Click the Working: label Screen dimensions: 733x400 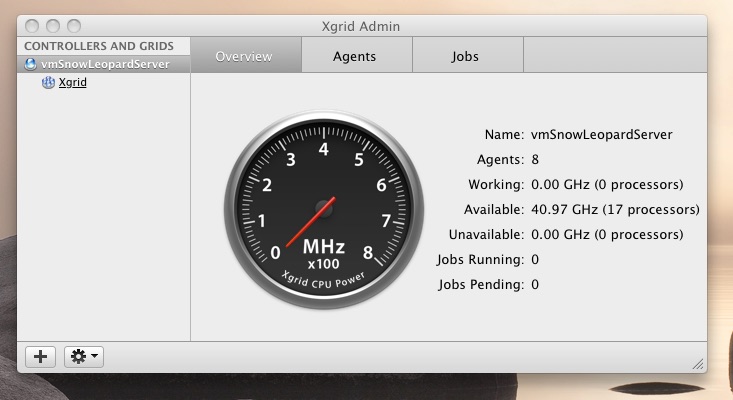click(x=496, y=185)
